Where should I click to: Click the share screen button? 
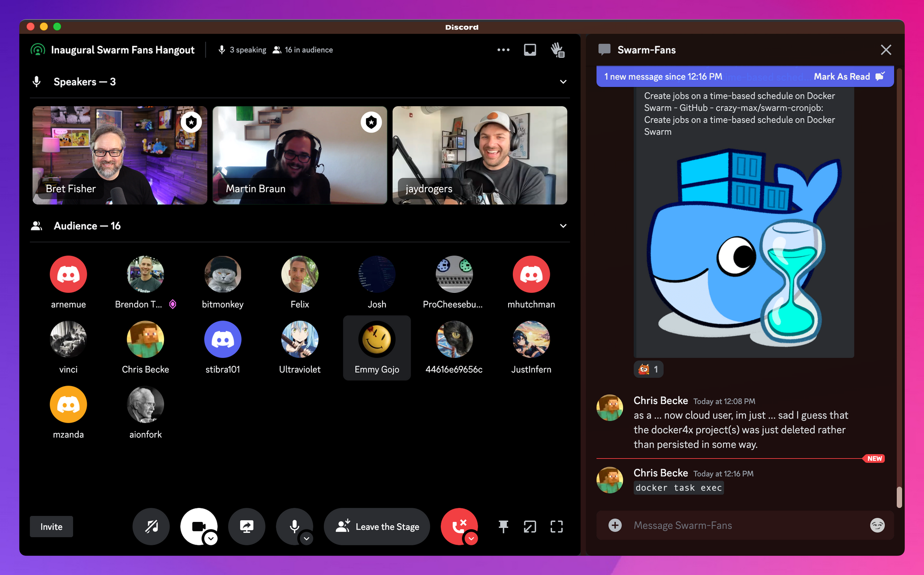247,527
